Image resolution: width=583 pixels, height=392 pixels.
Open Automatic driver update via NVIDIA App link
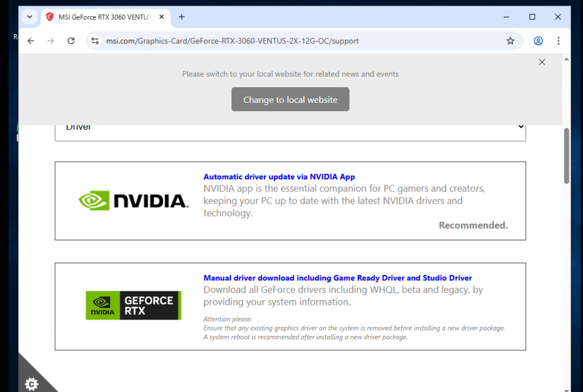pyautogui.click(x=279, y=177)
